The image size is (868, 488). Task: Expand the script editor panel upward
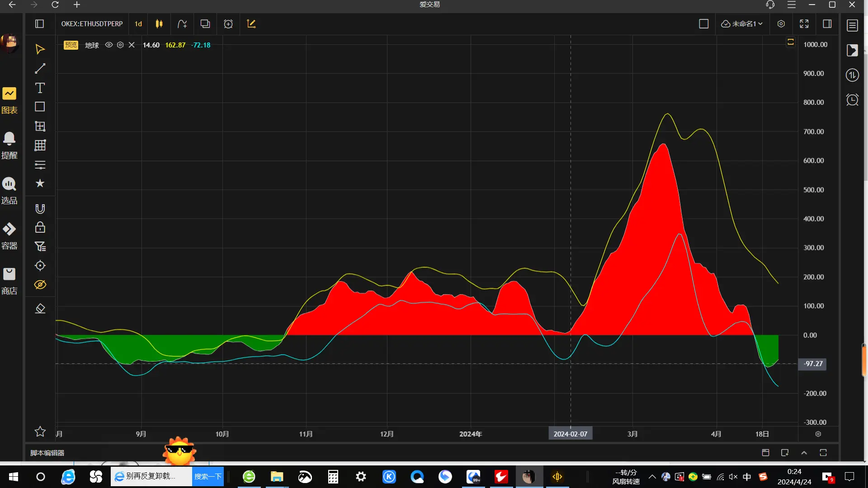[804, 453]
